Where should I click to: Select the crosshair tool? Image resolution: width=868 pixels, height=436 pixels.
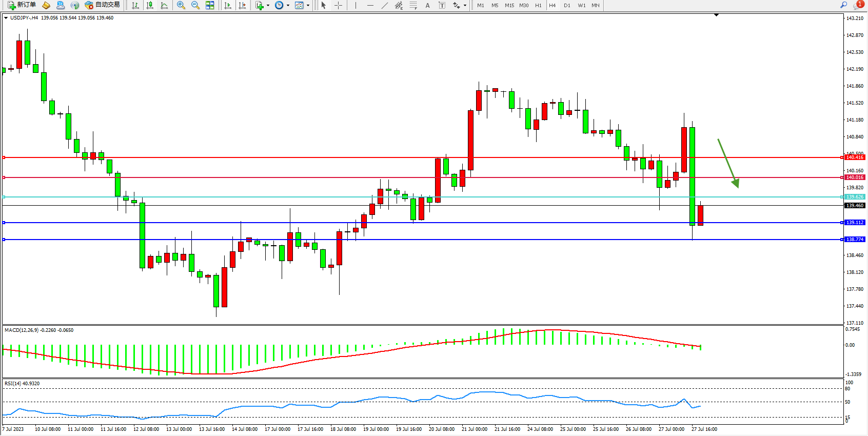[x=339, y=5]
